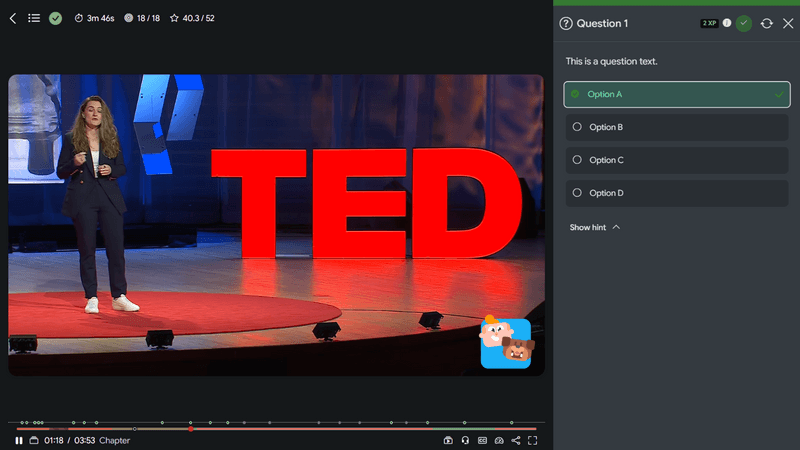Click the chapters icon beside pause button
The image size is (800, 450).
click(x=34, y=440)
